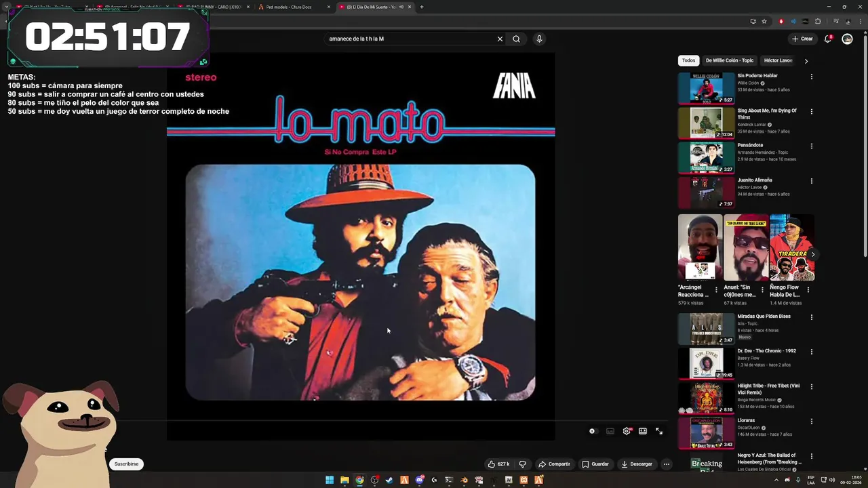
Task: Open Arcángel Reacciona short
Action: (700, 247)
